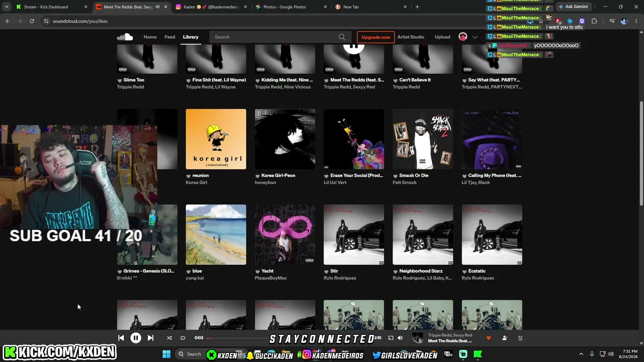The image size is (644, 362).
Task: Open the Calling My Phone cover art
Action: (492, 139)
